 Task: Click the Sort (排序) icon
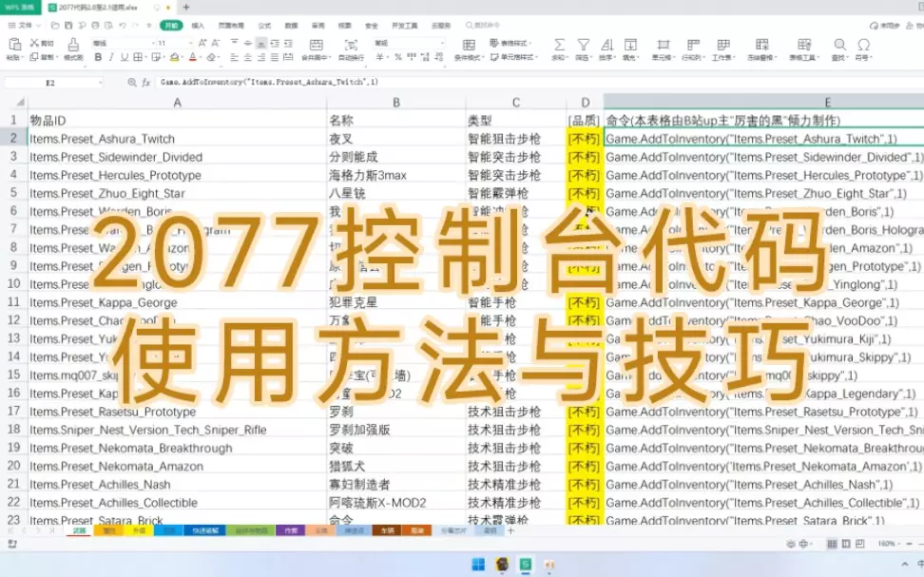pos(606,45)
